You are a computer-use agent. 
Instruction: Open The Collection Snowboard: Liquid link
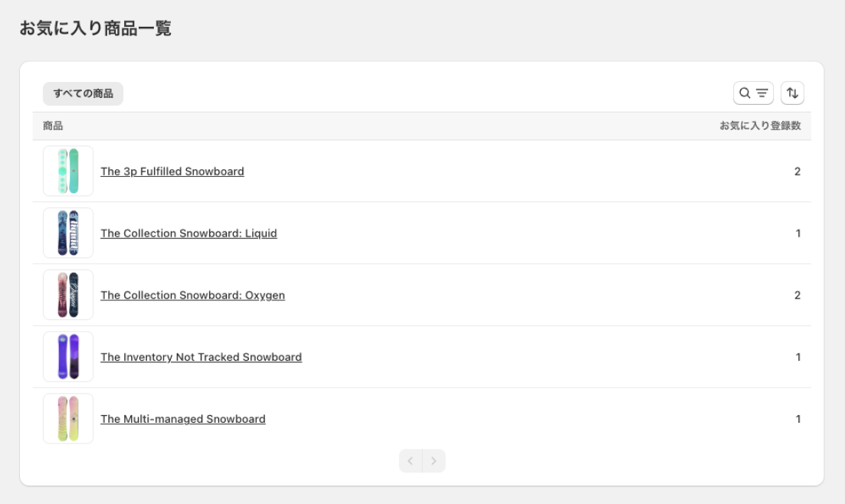pos(188,234)
